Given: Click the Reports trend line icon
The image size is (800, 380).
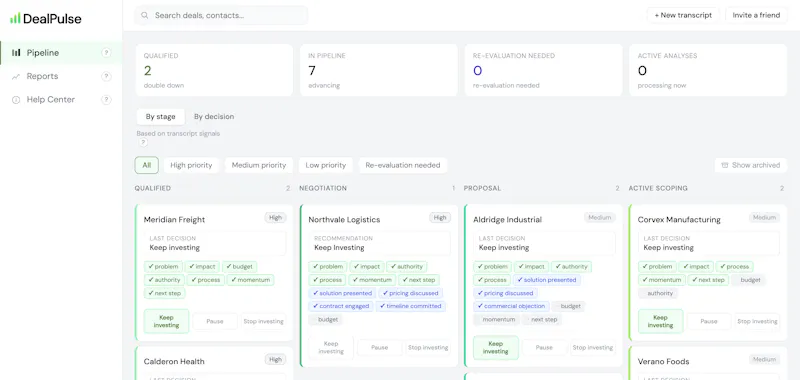Looking at the screenshot, I should click(x=16, y=77).
